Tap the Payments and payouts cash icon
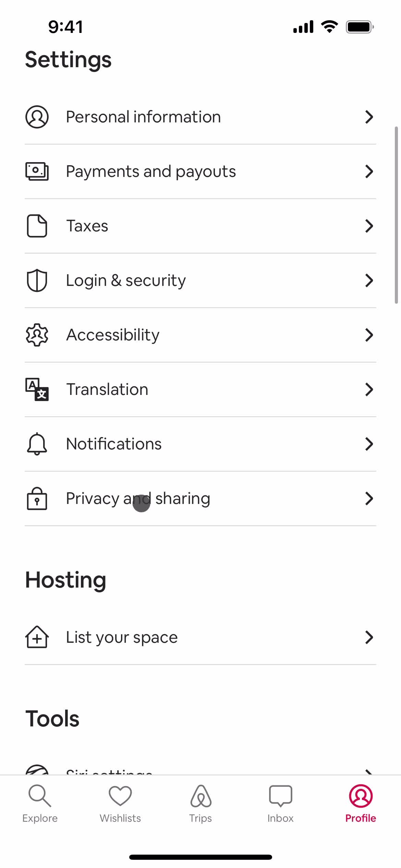The height and width of the screenshot is (868, 401). 37,171
